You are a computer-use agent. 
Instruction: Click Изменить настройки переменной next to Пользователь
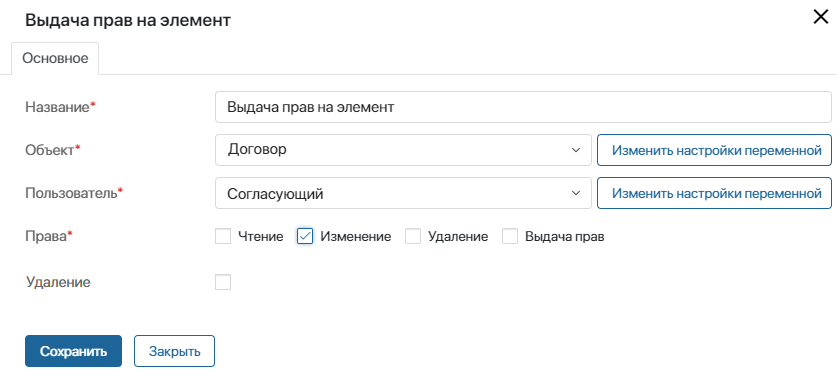pos(714,193)
